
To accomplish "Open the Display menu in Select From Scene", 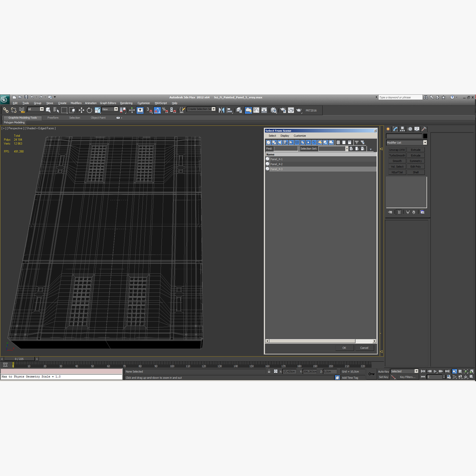I will pyautogui.click(x=285, y=136).
